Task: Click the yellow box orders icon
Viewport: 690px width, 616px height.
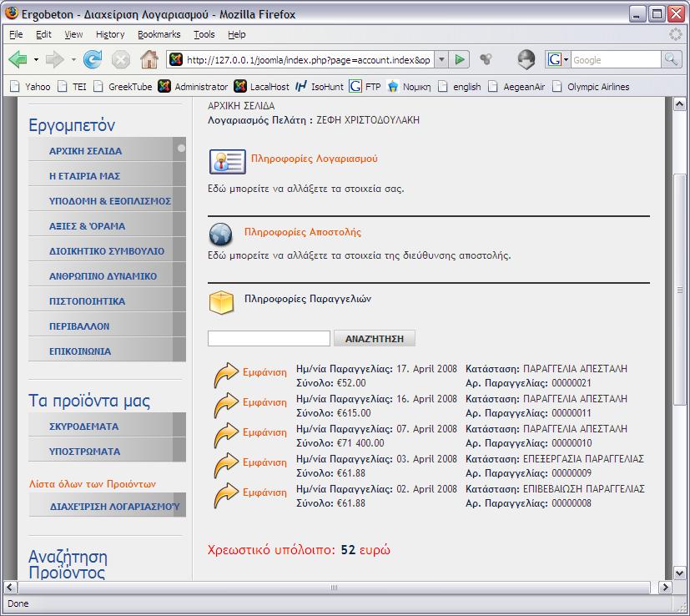Action: click(221, 302)
